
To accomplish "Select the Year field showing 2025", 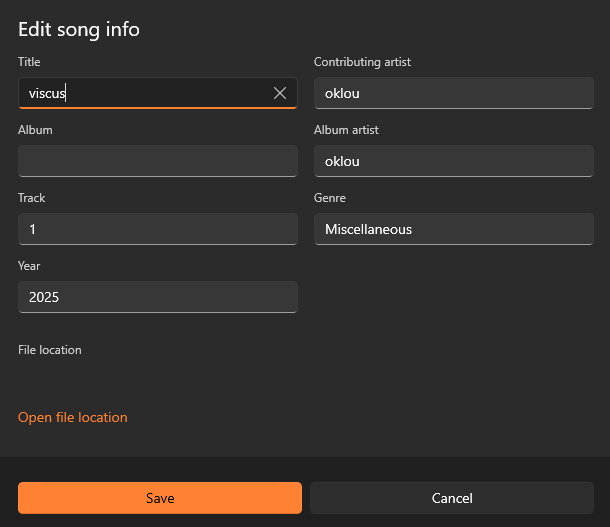I will click(157, 297).
